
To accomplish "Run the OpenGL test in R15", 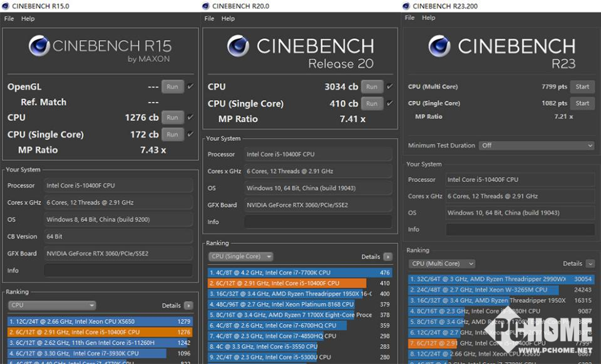I will [173, 86].
